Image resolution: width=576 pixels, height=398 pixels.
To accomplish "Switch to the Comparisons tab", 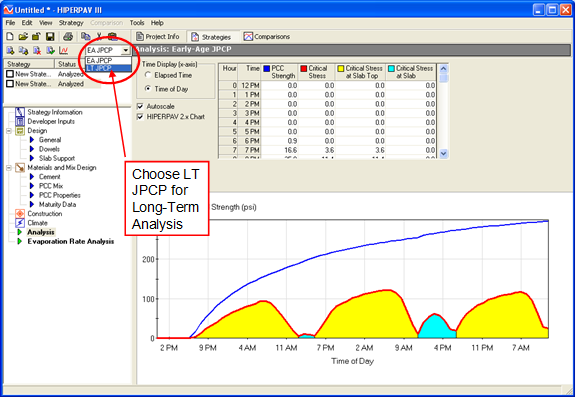I will click(x=267, y=37).
